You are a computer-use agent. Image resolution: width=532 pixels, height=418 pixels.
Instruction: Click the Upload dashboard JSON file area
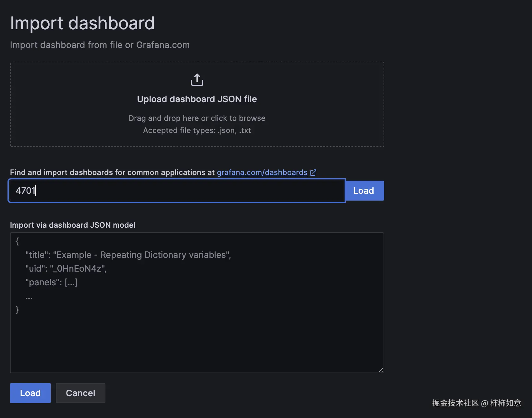click(x=196, y=99)
